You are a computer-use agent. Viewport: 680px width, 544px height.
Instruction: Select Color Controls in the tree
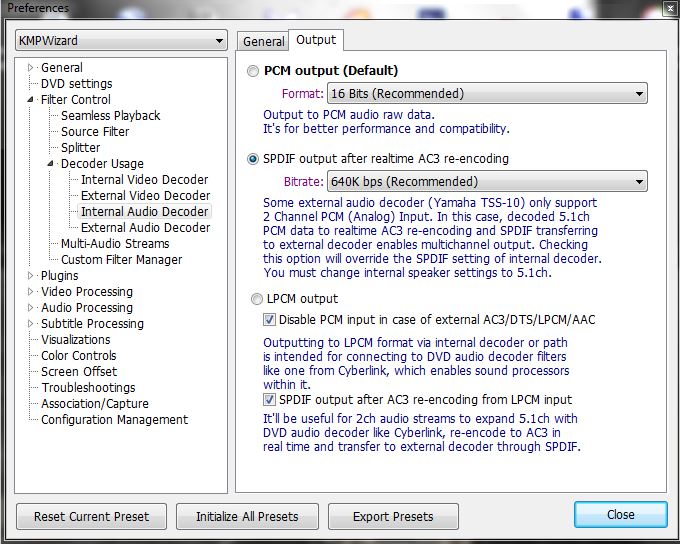(78, 356)
